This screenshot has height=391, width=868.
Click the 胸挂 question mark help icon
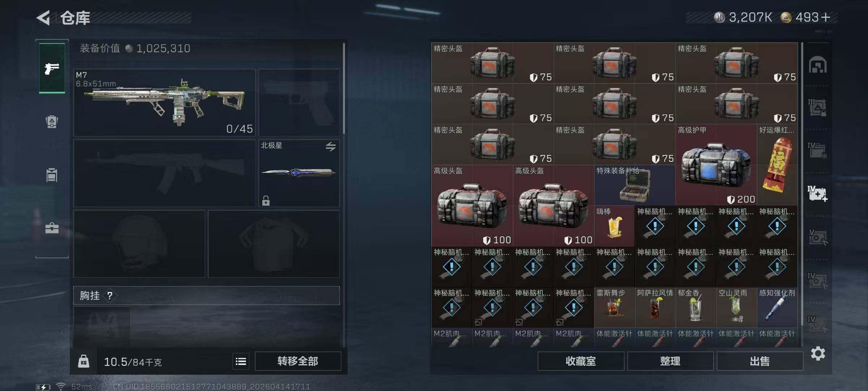click(x=110, y=296)
